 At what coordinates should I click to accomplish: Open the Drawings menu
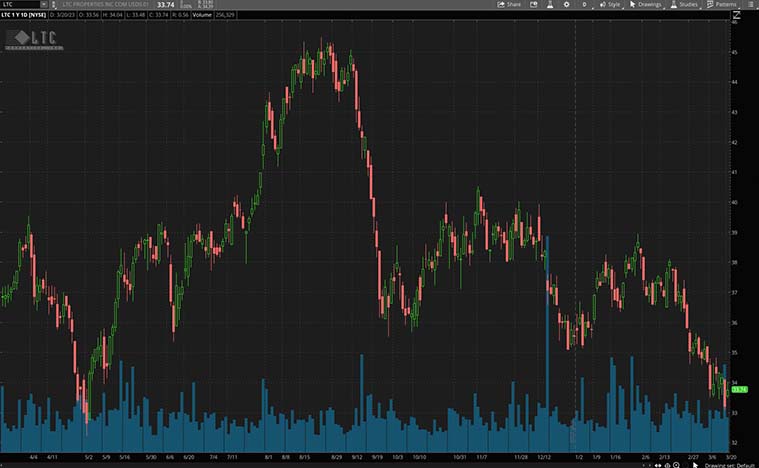tap(645, 4)
